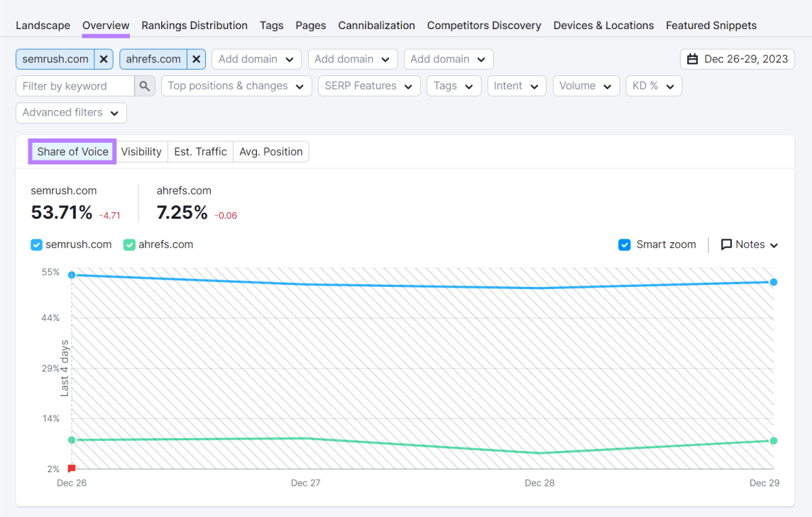Remove semrush.com domain with X icon

[x=104, y=59]
